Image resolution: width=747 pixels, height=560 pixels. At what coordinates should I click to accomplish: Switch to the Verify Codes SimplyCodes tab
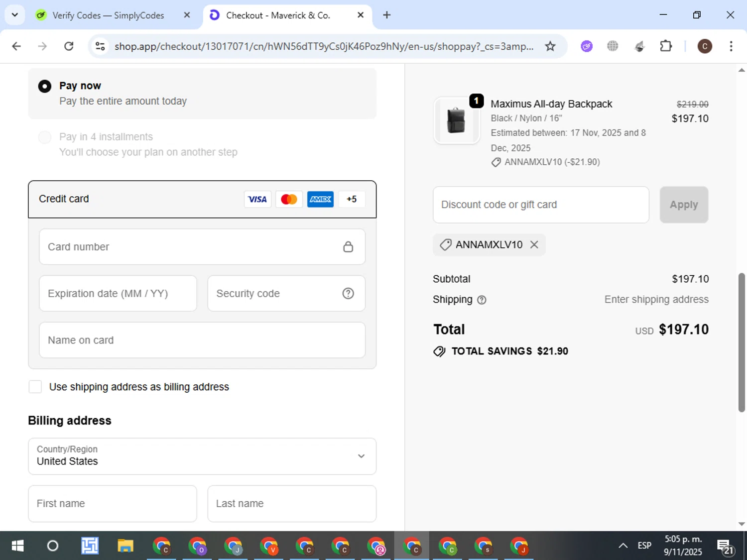(x=108, y=15)
